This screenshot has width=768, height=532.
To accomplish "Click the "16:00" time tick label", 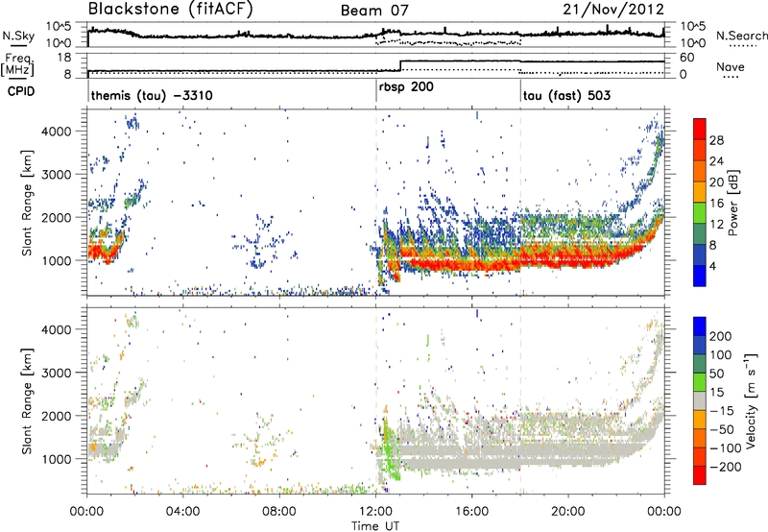I will [471, 512].
